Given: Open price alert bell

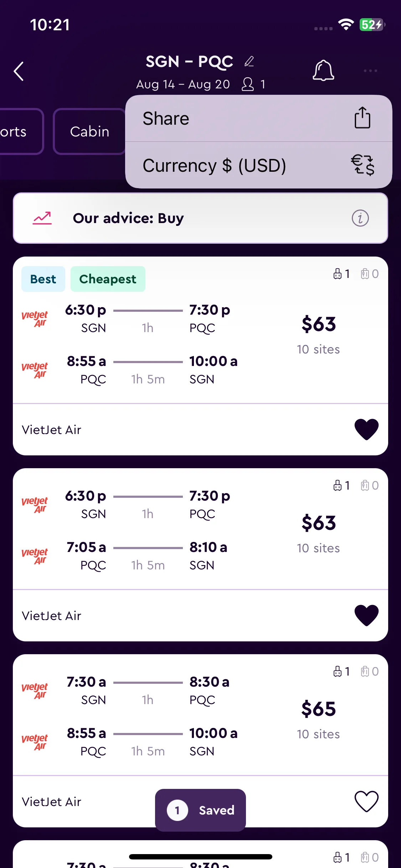Looking at the screenshot, I should [323, 70].
